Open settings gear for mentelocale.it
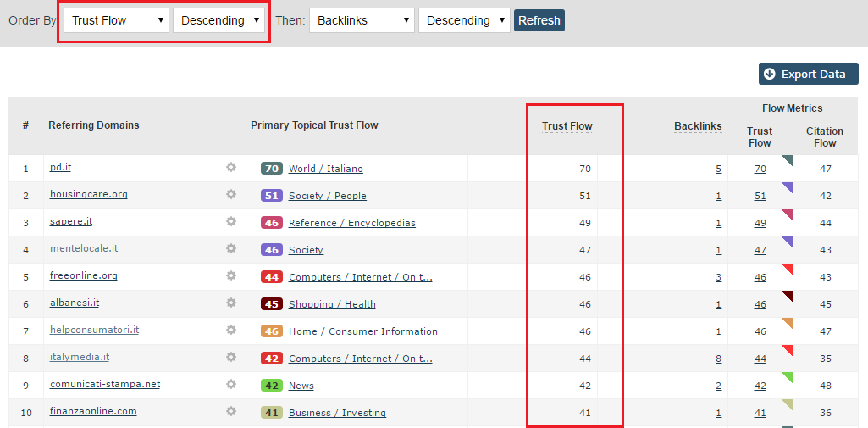This screenshot has width=868, height=428. pyautogui.click(x=231, y=248)
